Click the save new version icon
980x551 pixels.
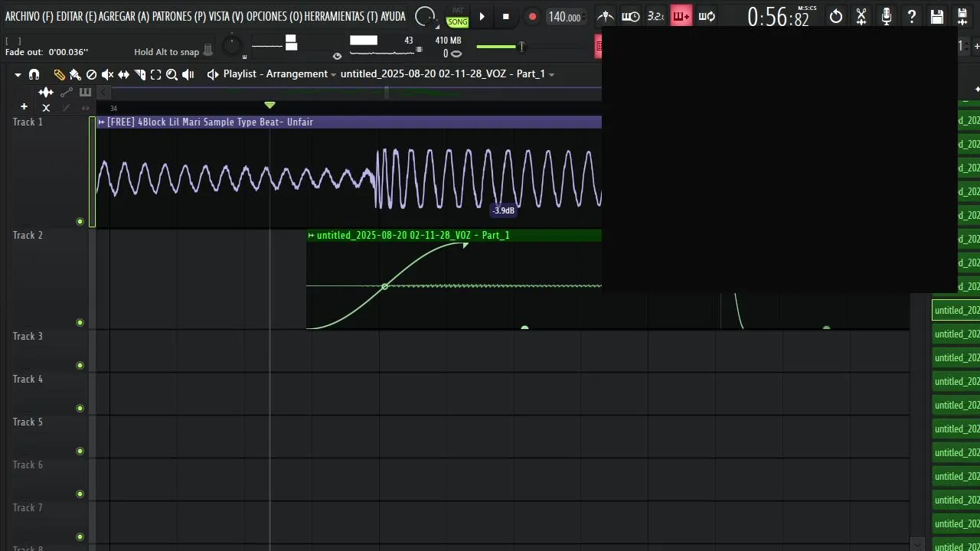962,16
